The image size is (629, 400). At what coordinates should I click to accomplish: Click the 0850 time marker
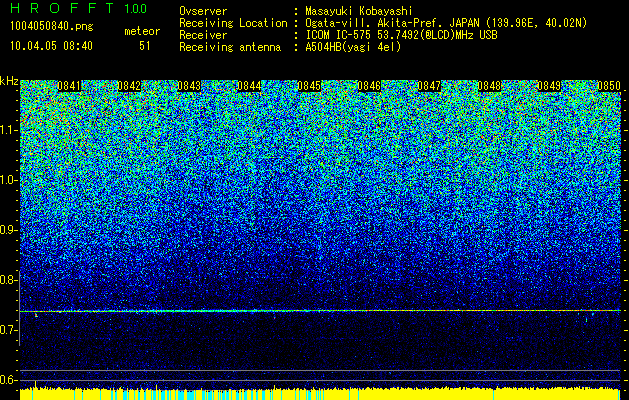[609, 86]
